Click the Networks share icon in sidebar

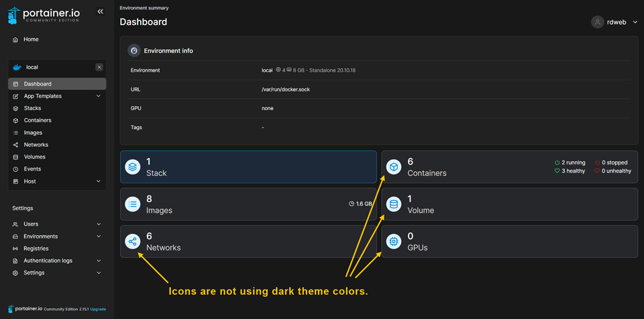point(15,144)
